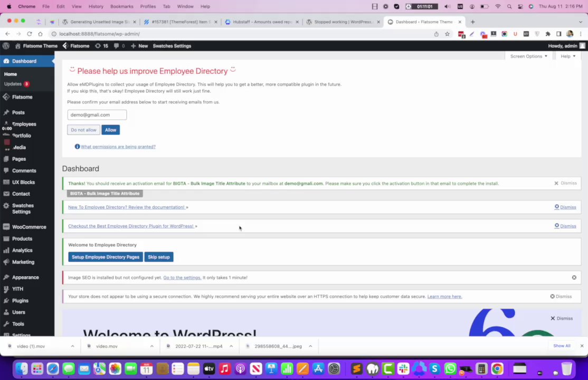This screenshot has height=380, width=588.
Task: Bookmark this page with the star icon
Action: [447, 34]
